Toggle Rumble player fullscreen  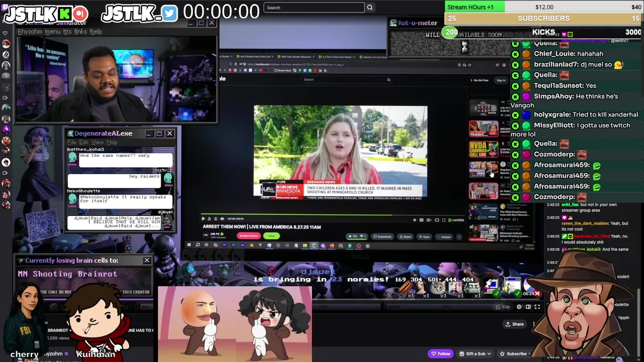point(444,220)
